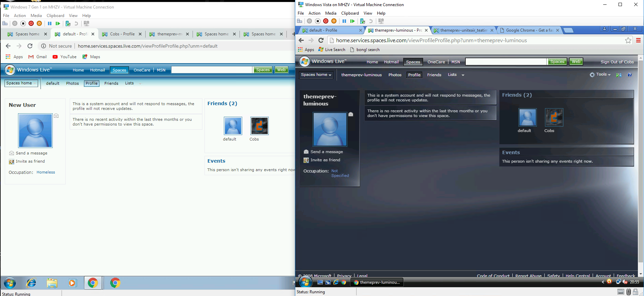The height and width of the screenshot is (296, 644).
Task: Click Turn Off stop icon in Vista VM toolbar
Action: 317,21
